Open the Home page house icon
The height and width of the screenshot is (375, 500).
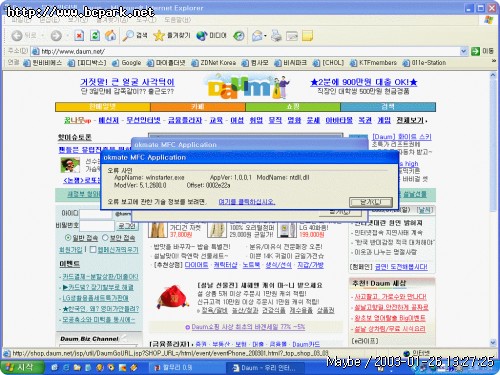click(111, 35)
